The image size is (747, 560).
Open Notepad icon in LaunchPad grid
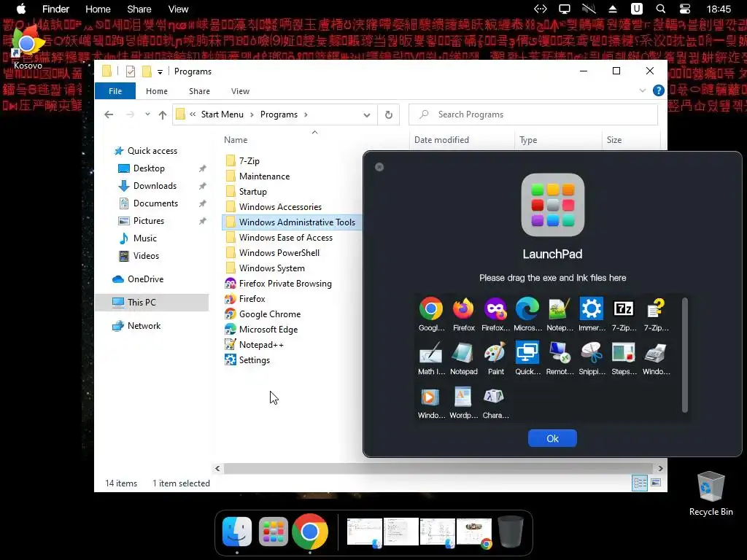point(463,353)
